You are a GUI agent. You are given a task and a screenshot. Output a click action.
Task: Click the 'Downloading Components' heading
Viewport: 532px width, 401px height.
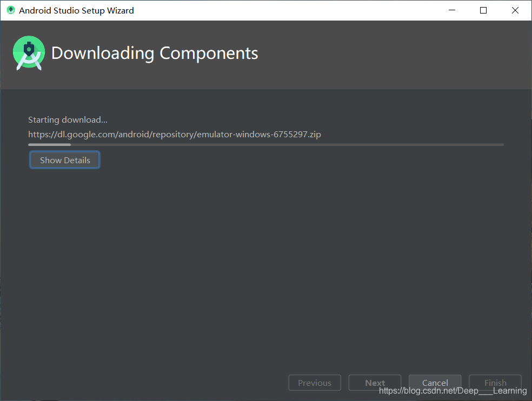tap(155, 54)
